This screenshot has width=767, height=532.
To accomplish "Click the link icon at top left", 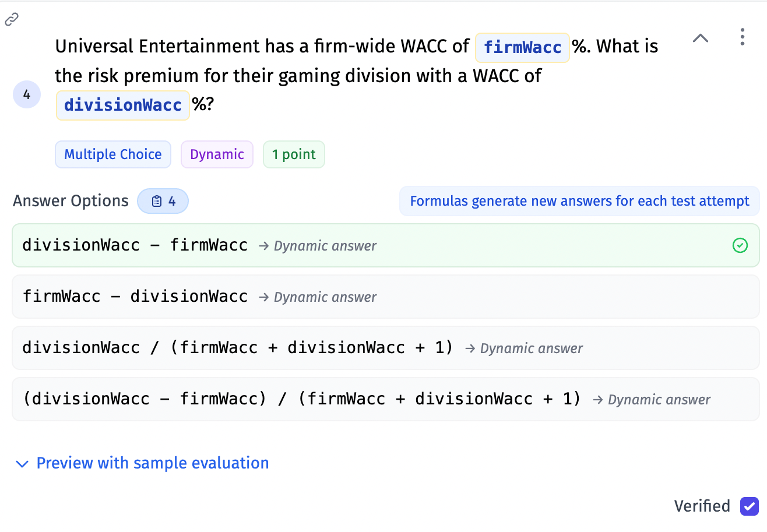I will point(12,20).
